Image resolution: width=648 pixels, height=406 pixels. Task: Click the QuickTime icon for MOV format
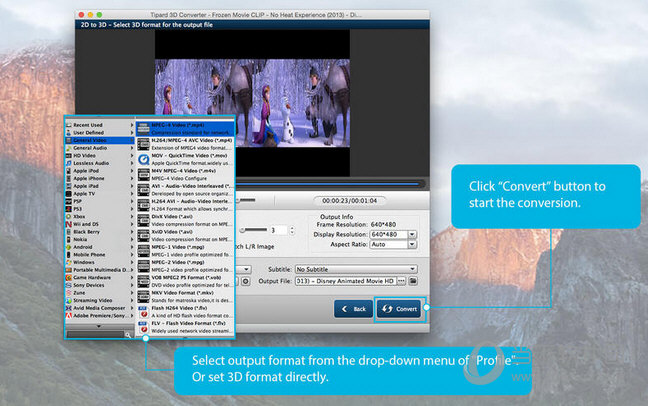click(x=143, y=159)
